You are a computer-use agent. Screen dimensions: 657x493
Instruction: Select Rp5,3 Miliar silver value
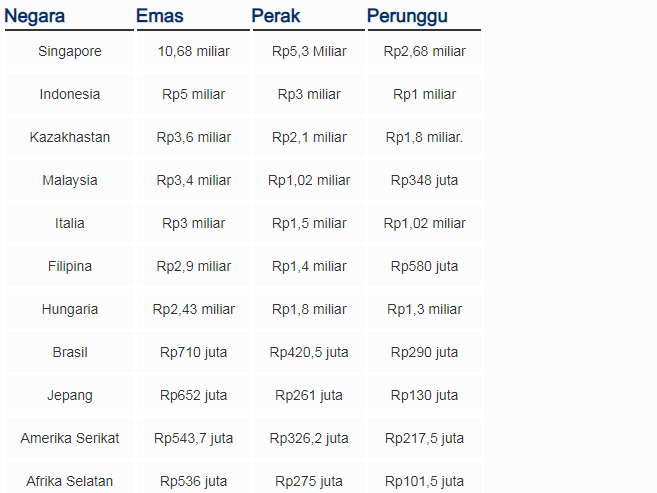[x=309, y=52]
